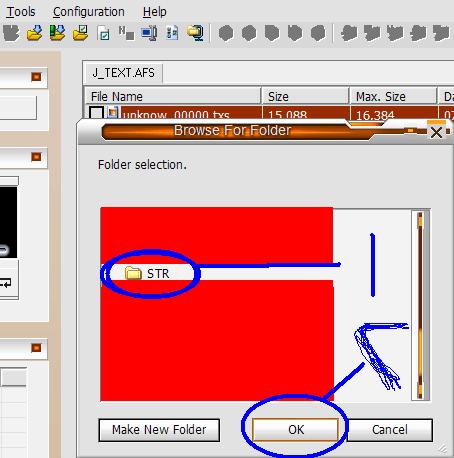Screen dimensions: 454x458
Task: Click the document icon with checkmark
Action: (x=103, y=33)
